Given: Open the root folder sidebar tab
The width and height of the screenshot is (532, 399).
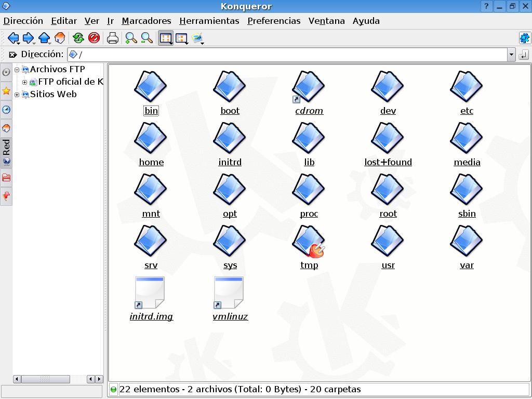Looking at the screenshot, I should tap(6, 178).
